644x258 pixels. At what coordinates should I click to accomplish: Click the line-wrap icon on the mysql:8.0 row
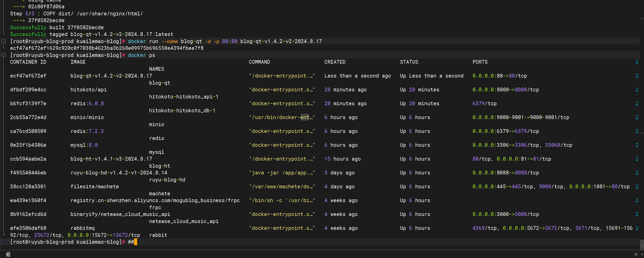[x=637, y=145]
